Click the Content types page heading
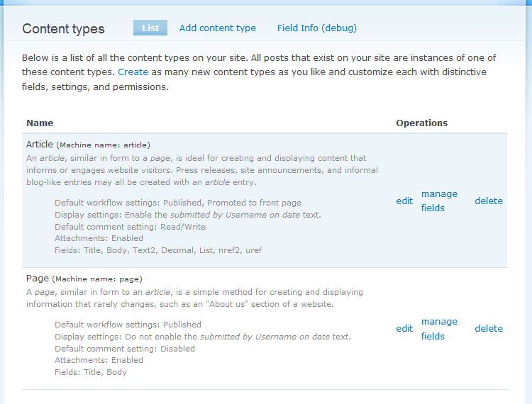The image size is (532, 404). 63,29
